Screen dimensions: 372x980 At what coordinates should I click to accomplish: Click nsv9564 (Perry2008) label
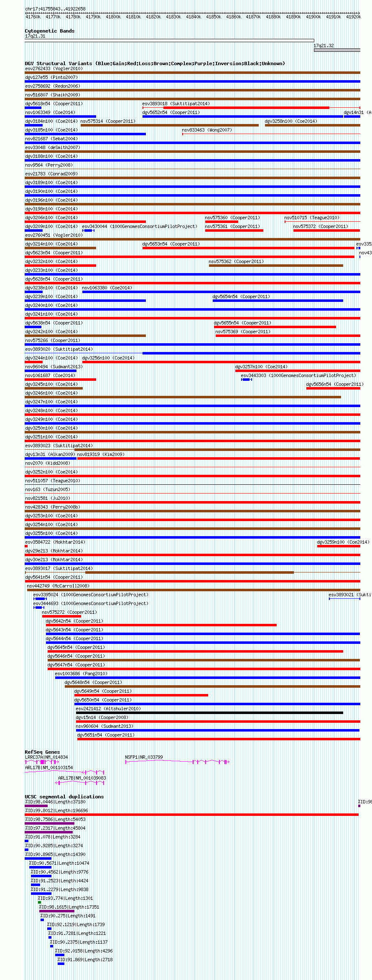(x=49, y=165)
